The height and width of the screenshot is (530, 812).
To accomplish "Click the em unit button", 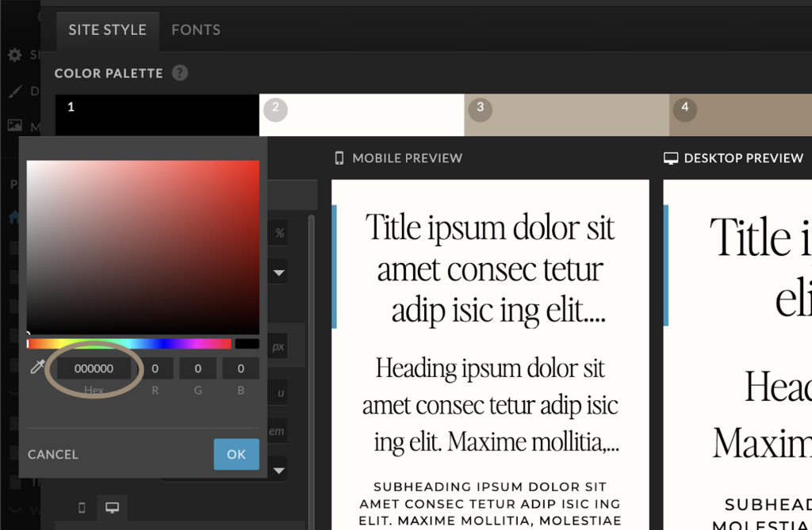I will coord(277,431).
